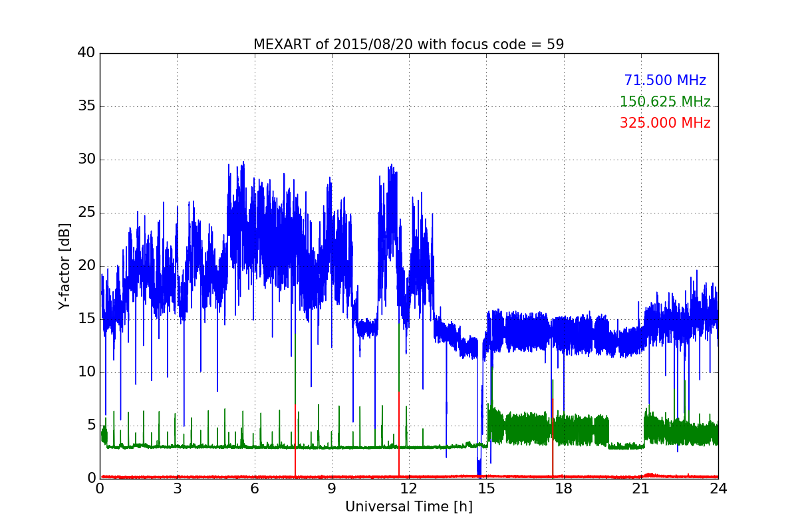Click the x-axis tick label 6

[254, 488]
